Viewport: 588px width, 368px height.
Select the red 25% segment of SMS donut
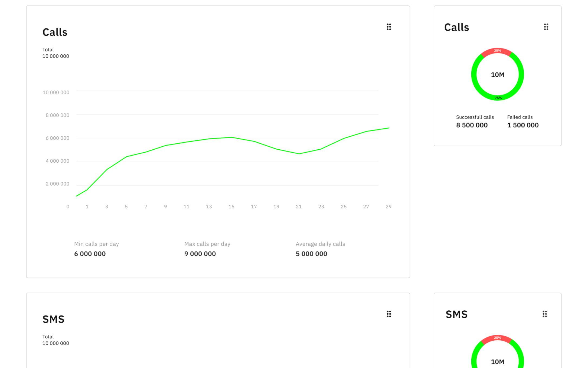pos(497,338)
